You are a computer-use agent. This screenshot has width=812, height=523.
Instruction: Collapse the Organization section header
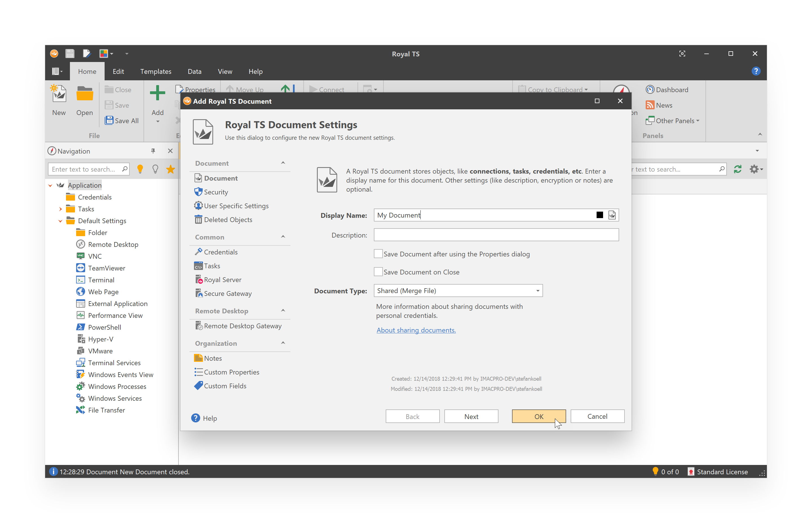283,343
